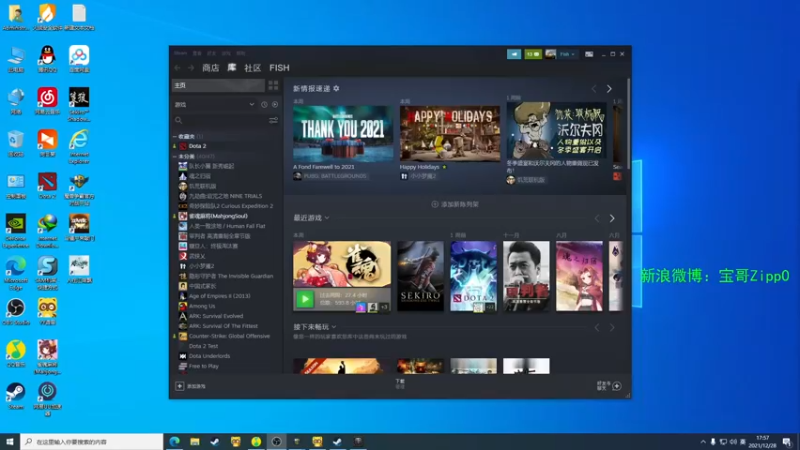Click add new shelf button
The height and width of the screenshot is (450, 800).
(x=455, y=204)
